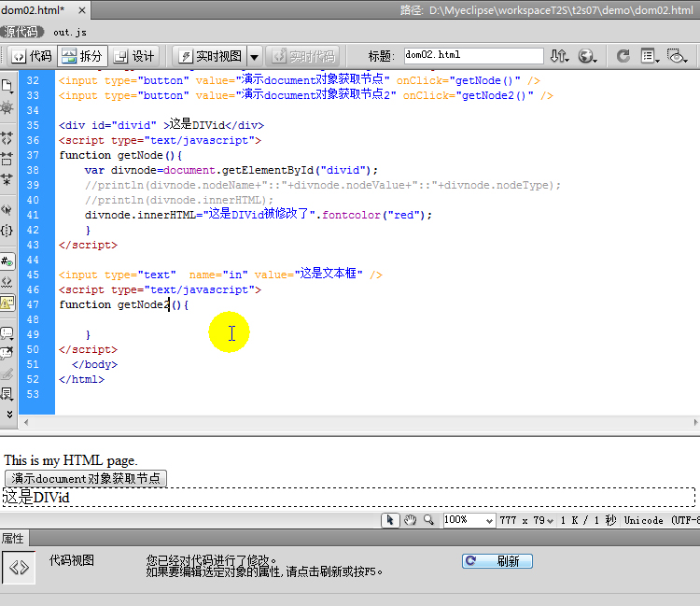Expand more coding toolbar tools chevron
The height and width of the screenshot is (606, 700).
[x=9, y=415]
